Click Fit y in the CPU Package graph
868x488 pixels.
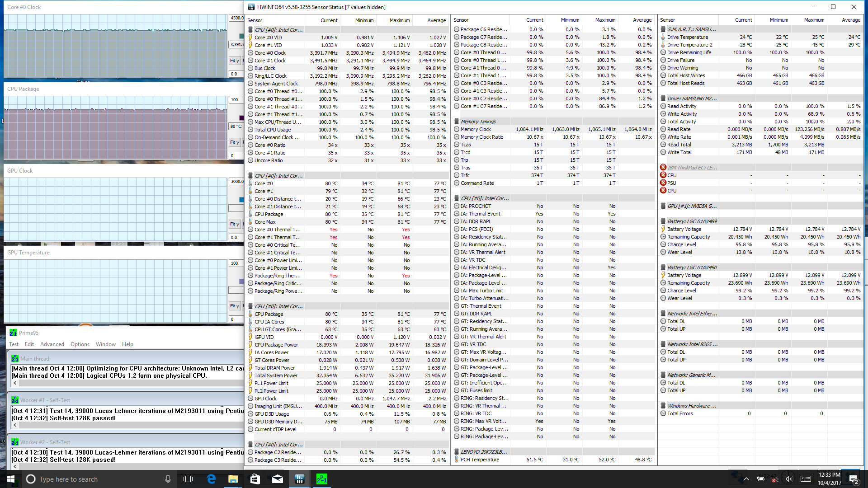tap(235, 142)
